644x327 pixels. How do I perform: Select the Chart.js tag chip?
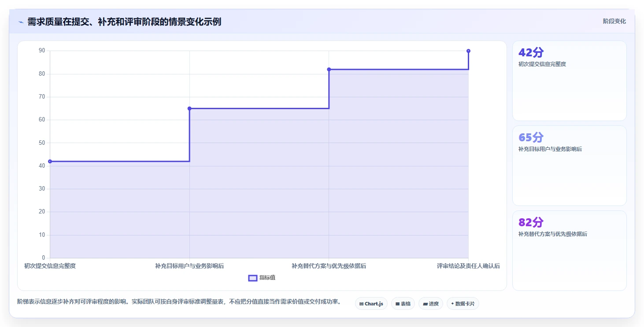[371, 304]
